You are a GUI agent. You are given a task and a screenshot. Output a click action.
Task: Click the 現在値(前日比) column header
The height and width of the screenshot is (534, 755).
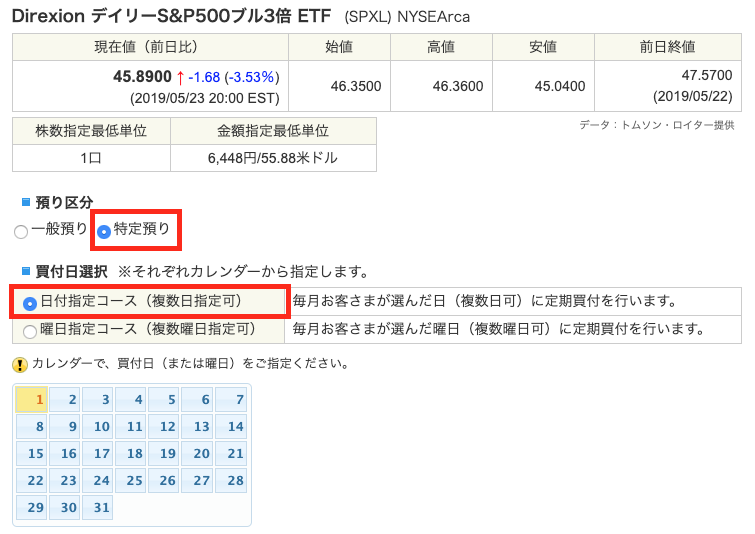tap(150, 47)
